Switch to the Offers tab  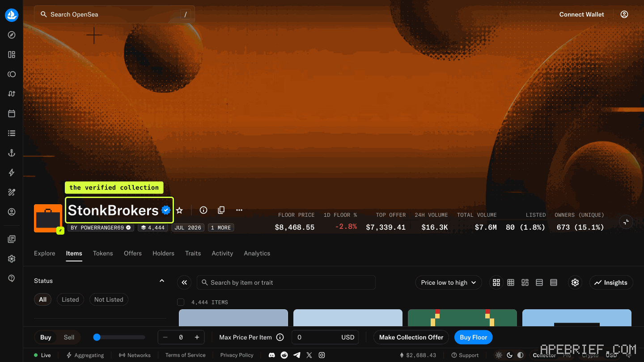click(133, 253)
